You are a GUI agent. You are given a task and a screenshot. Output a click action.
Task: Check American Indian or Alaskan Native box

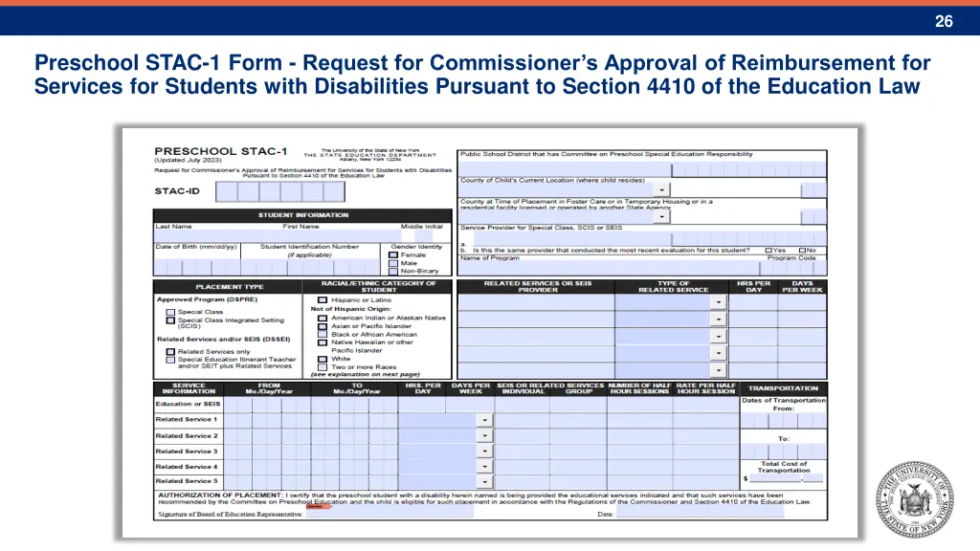pyautogui.click(x=323, y=318)
